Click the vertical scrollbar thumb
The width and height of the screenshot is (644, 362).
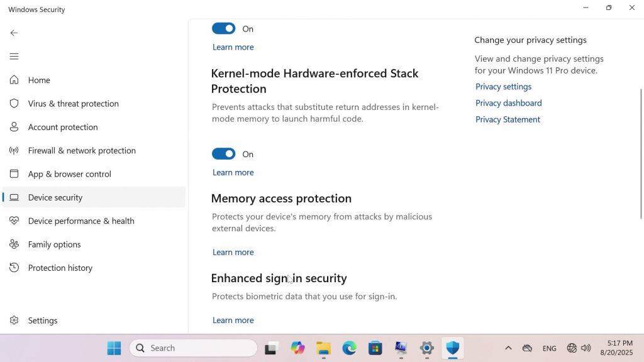[x=641, y=154]
